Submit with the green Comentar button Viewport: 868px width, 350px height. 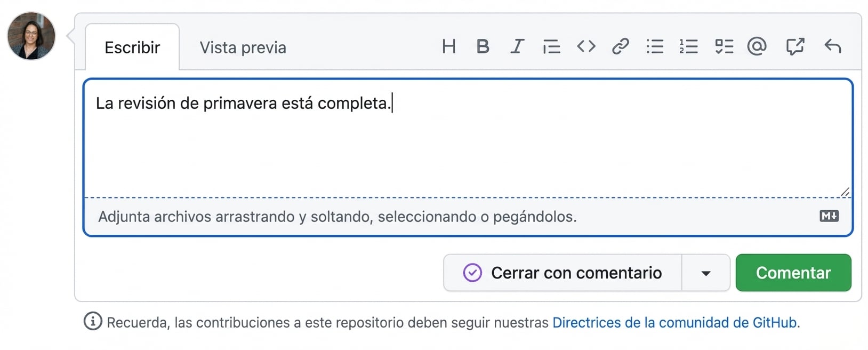793,273
